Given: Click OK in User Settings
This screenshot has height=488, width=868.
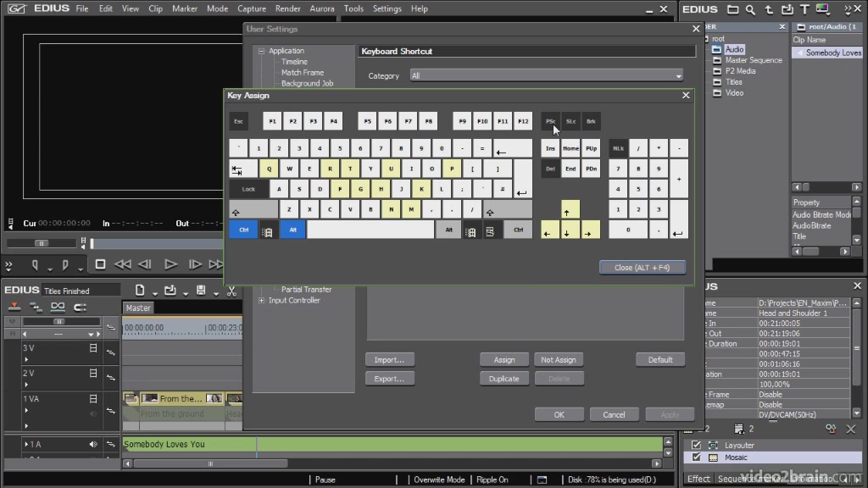Looking at the screenshot, I should (x=559, y=414).
